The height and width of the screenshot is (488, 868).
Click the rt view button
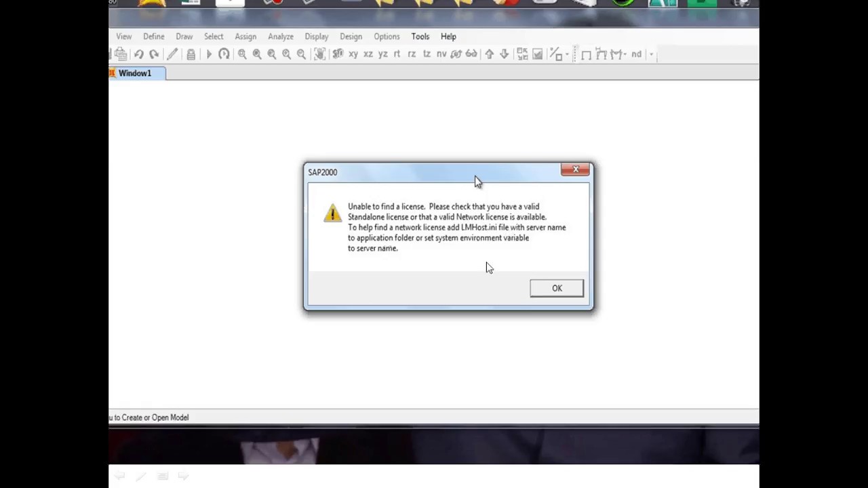tap(397, 54)
